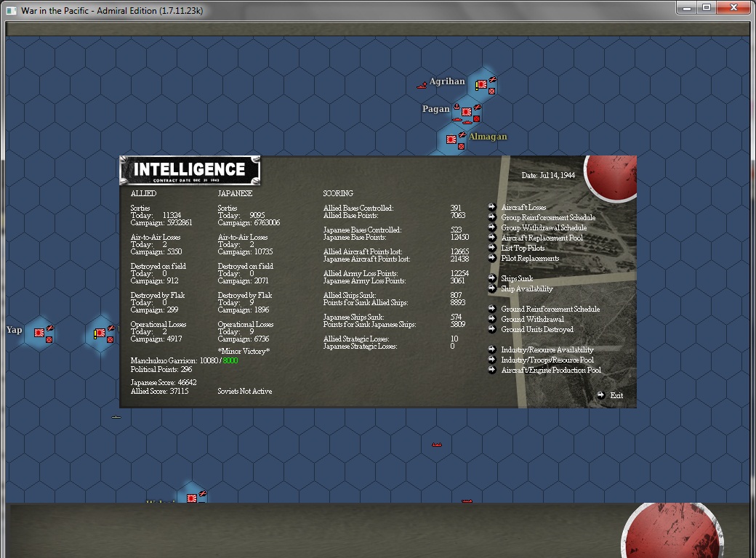Image resolution: width=756 pixels, height=558 pixels.
Task: Click Soviets Not Active text
Action: 245,391
